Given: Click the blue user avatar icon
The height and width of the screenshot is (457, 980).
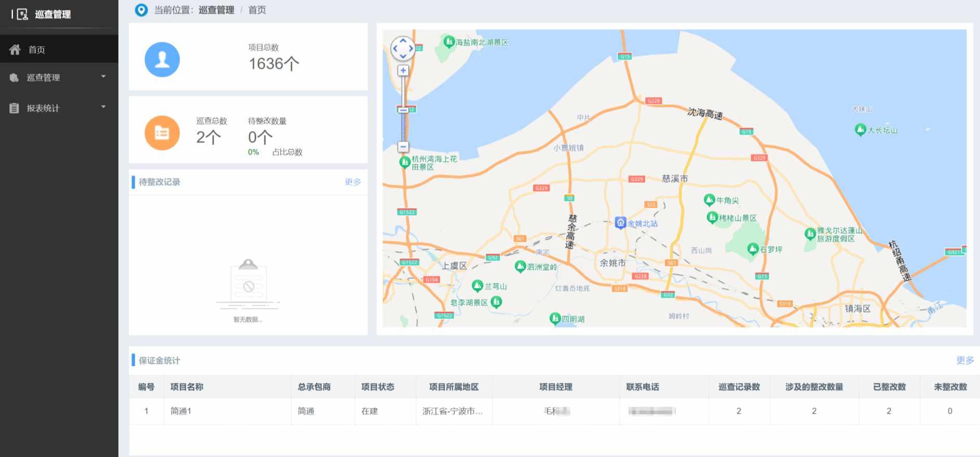Looking at the screenshot, I should (x=162, y=60).
